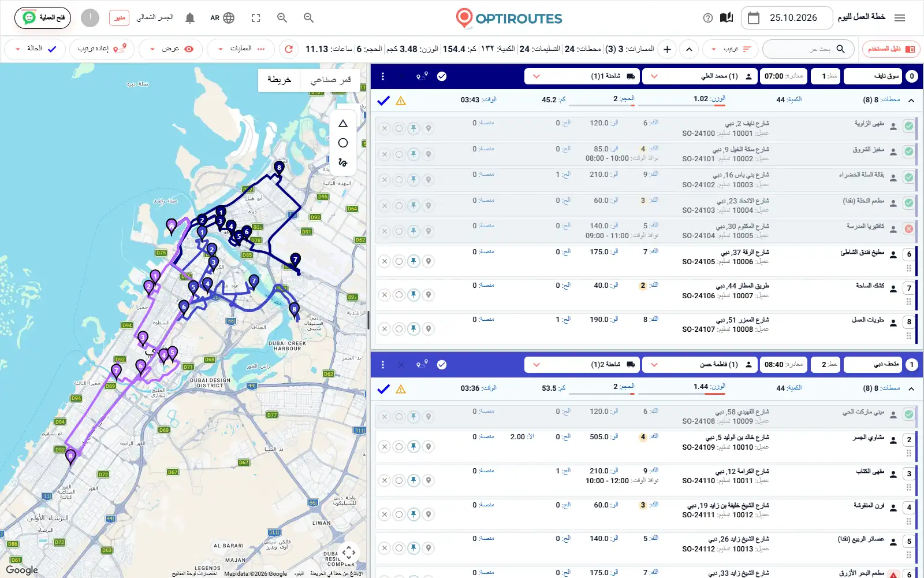
Task: Open the open-book map legend icon
Action: click(x=726, y=18)
